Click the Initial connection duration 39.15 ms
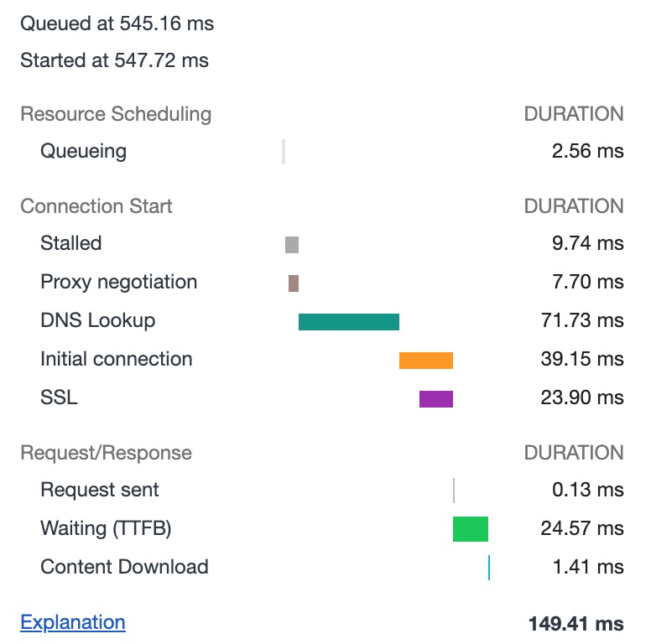 (582, 359)
